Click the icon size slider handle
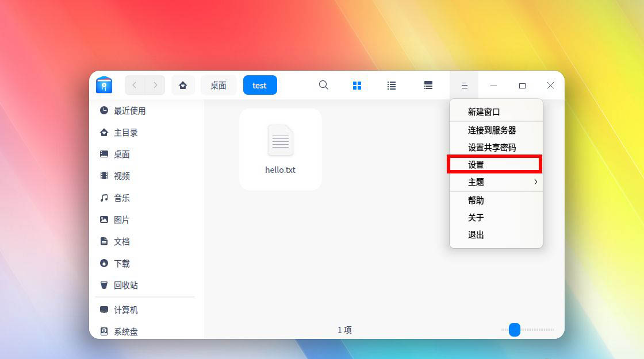Image resolution: width=644 pixels, height=359 pixels. [515, 330]
